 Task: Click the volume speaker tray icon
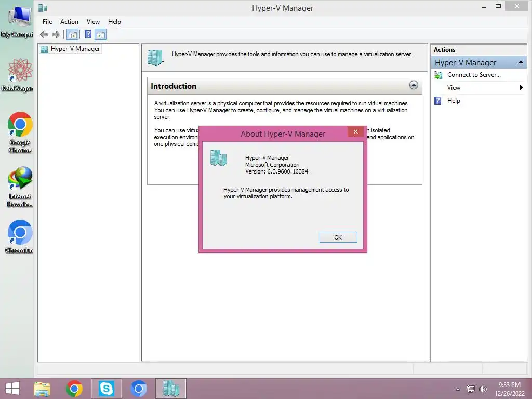pyautogui.click(x=483, y=389)
